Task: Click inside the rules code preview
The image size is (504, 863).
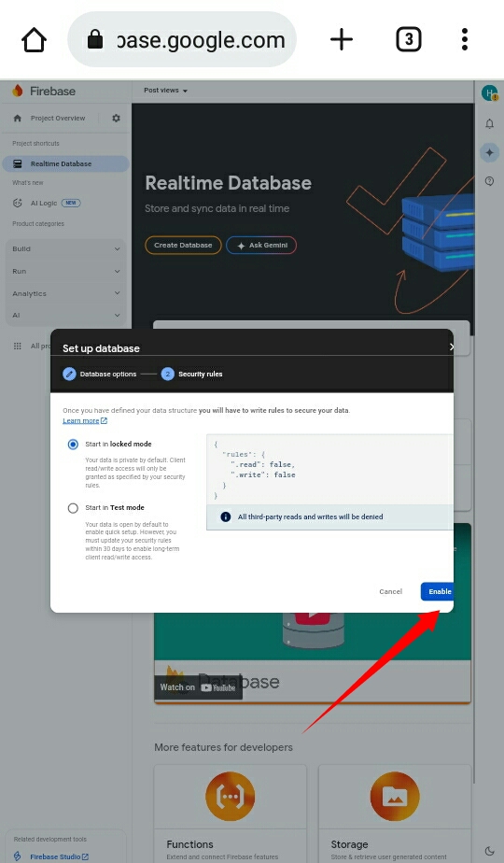Action: pos(329,470)
